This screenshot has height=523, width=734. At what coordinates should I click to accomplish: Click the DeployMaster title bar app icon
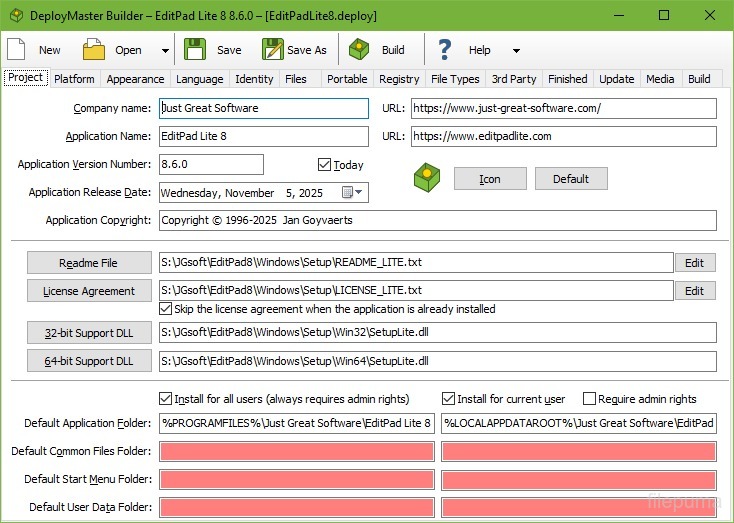(14, 15)
